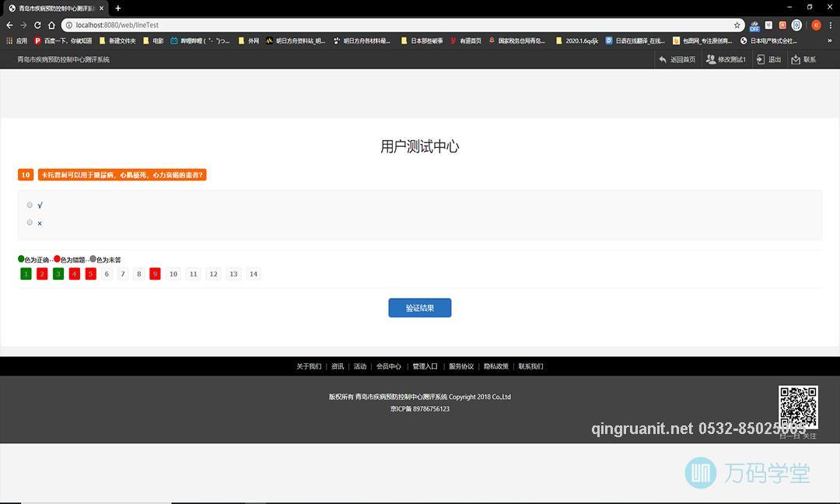Switch to the 青岛市疾病预防控制中心测评 tab
Viewport: 840px width, 504px height.
point(52,9)
